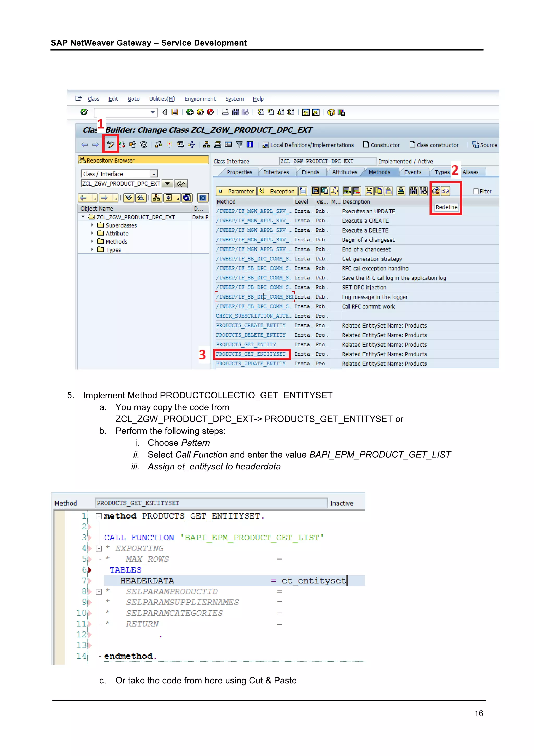Click the Exception button
The width and height of the screenshot is (534, 756).
(x=277, y=191)
